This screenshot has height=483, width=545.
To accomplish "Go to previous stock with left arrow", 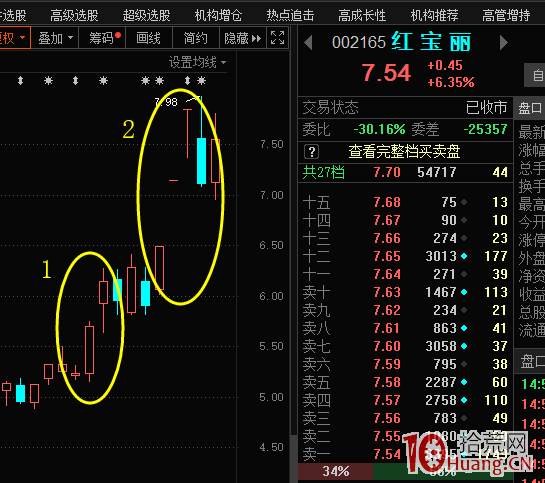I will tap(308, 43).
